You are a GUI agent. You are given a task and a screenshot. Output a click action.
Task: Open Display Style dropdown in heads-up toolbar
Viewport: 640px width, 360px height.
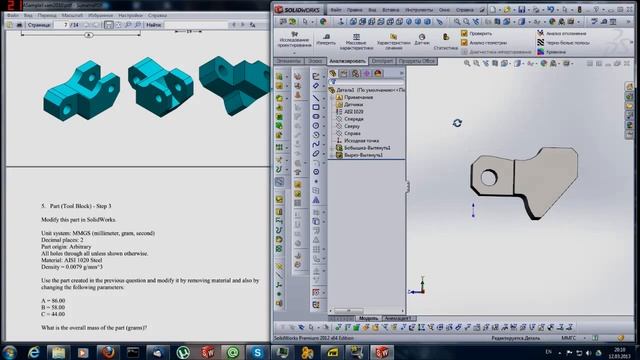[x=524, y=64]
